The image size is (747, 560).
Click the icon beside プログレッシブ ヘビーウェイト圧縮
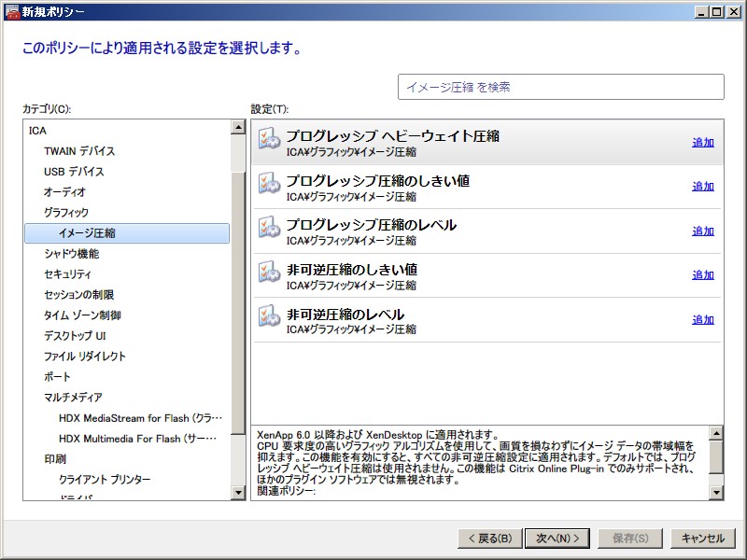pyautogui.click(x=269, y=140)
